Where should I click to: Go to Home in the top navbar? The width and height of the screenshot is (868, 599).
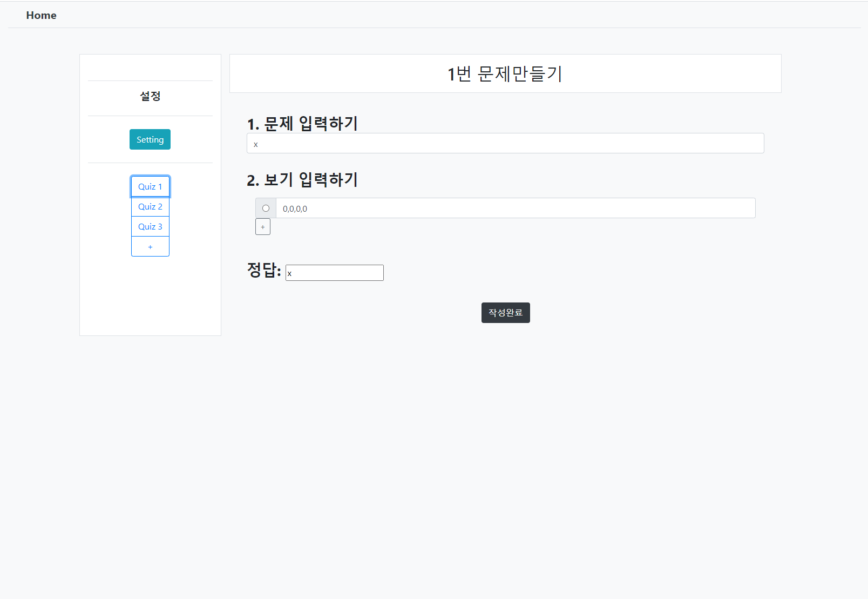click(41, 15)
